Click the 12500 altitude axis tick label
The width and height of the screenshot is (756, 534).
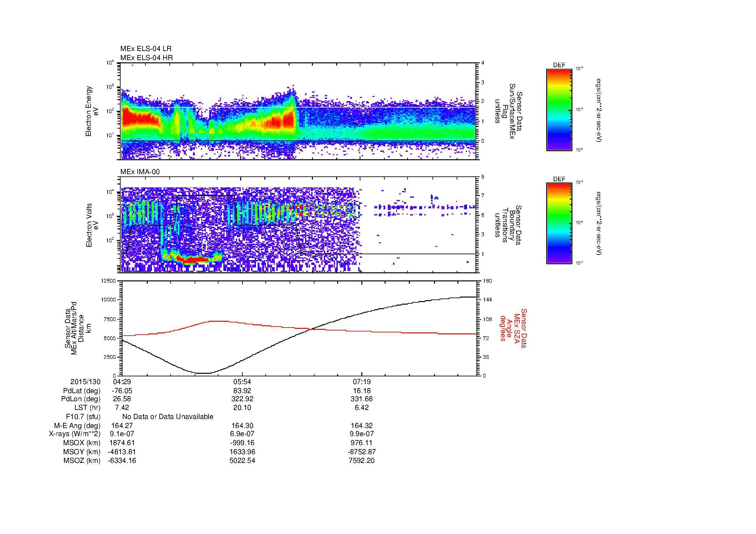pyautogui.click(x=109, y=281)
